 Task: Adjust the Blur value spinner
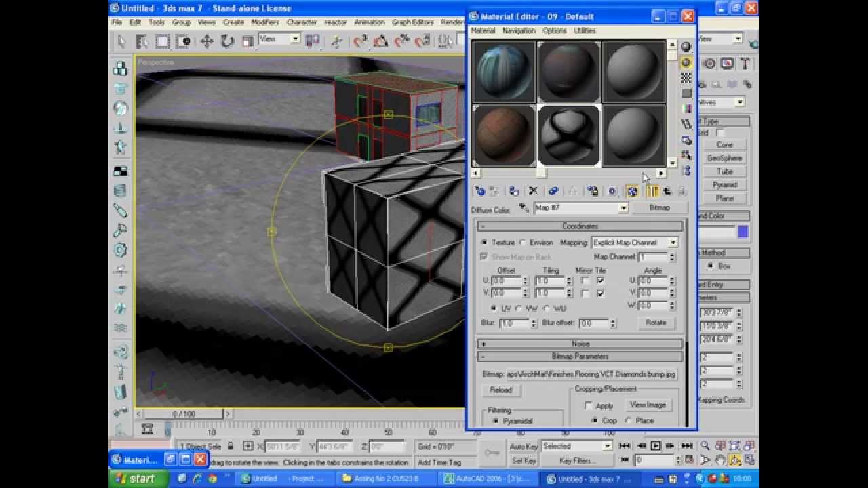532,323
